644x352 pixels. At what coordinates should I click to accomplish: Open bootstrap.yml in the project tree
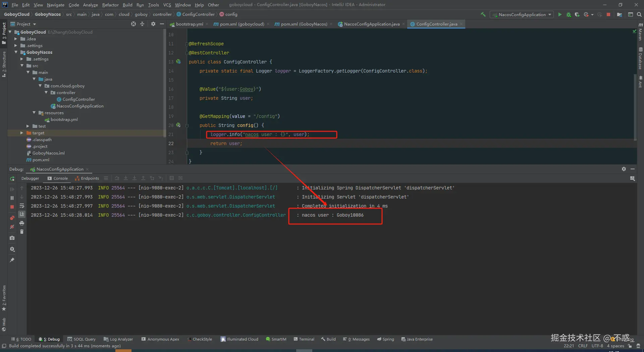pos(64,120)
